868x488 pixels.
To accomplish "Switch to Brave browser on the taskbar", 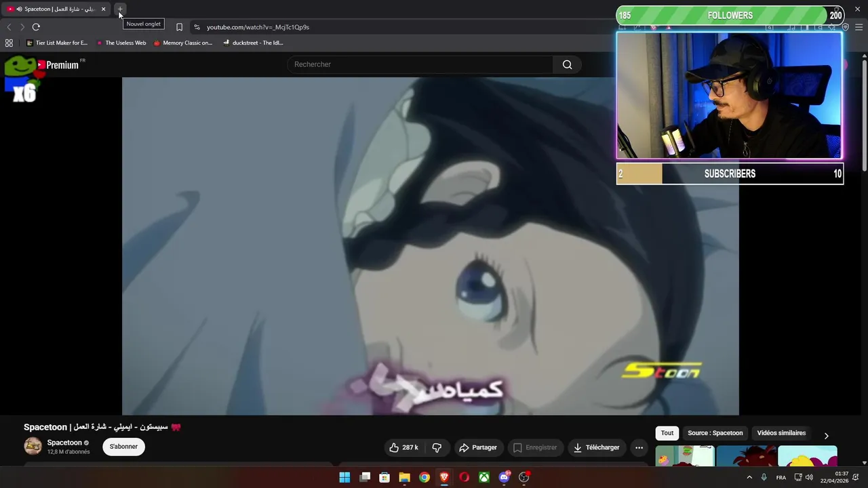I will pyautogui.click(x=444, y=477).
